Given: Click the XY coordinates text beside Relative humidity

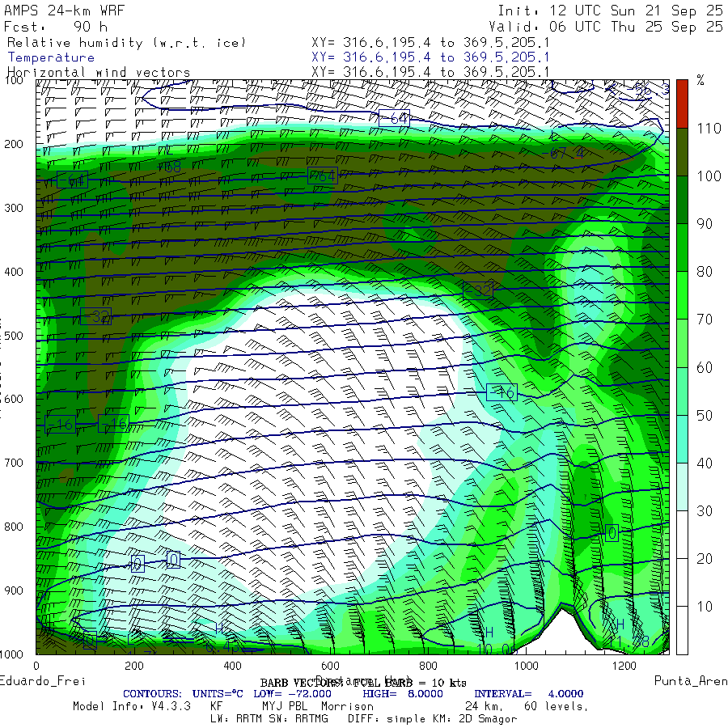Looking at the screenshot, I should pyautogui.click(x=430, y=43).
